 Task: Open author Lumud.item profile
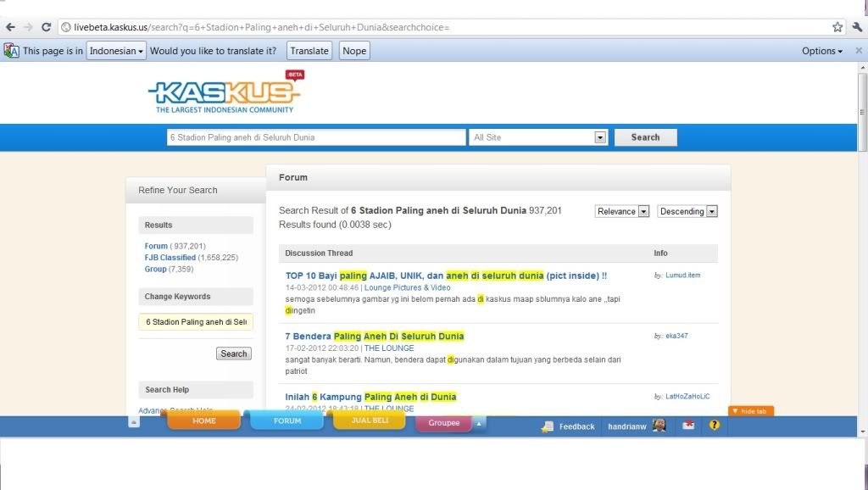[x=682, y=276]
